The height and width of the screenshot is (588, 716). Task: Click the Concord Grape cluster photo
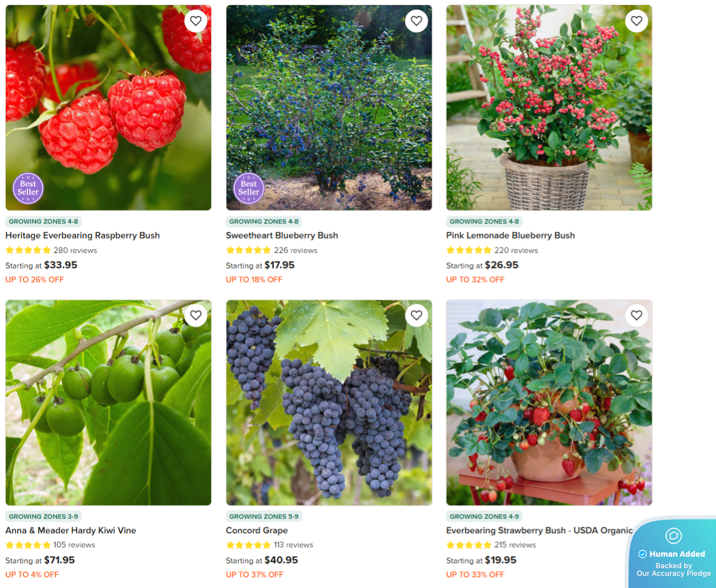click(329, 402)
